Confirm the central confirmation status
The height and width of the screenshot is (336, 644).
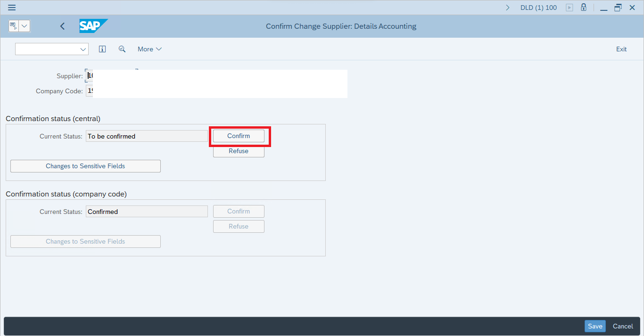[239, 136]
